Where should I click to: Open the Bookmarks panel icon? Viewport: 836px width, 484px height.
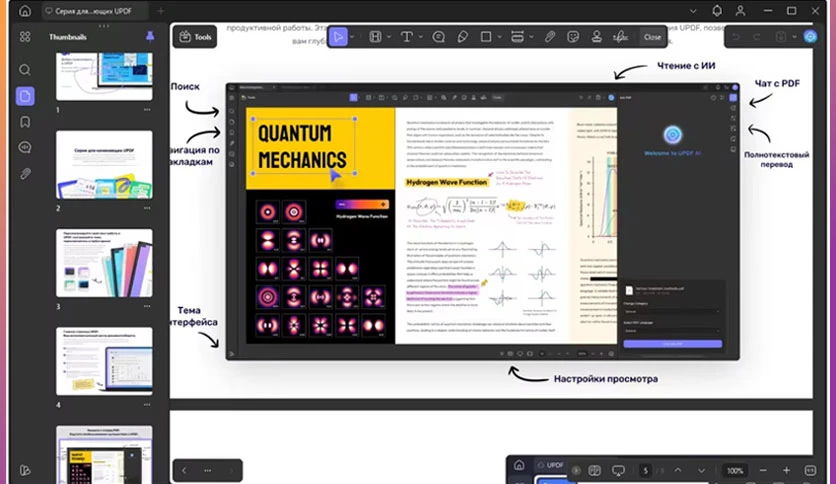point(25,122)
